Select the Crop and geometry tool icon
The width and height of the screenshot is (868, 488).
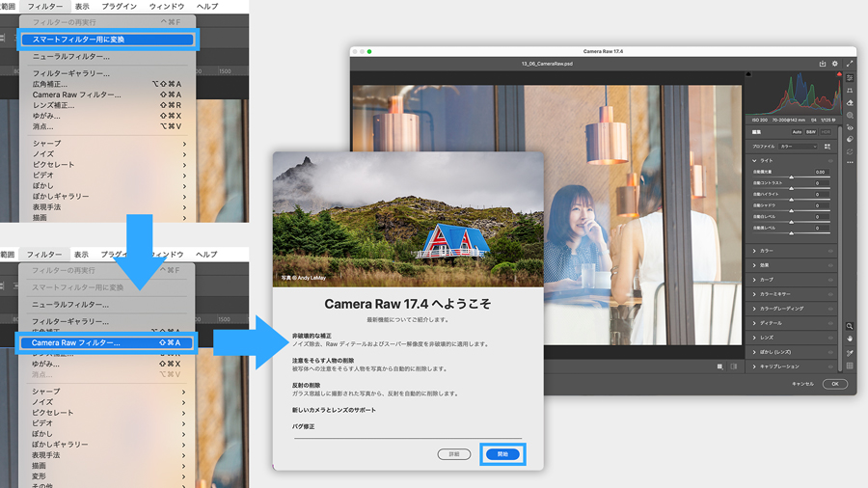click(x=850, y=91)
